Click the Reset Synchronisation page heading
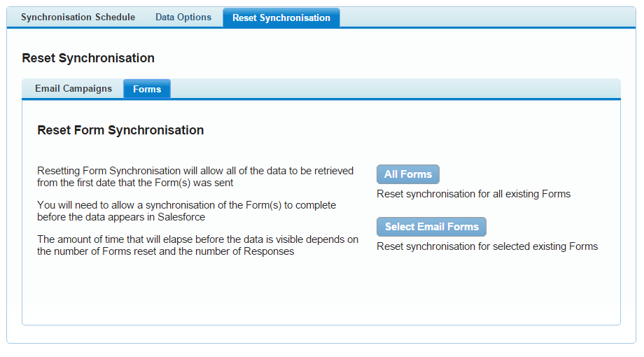Viewport: 644px width, 357px height. click(x=88, y=58)
